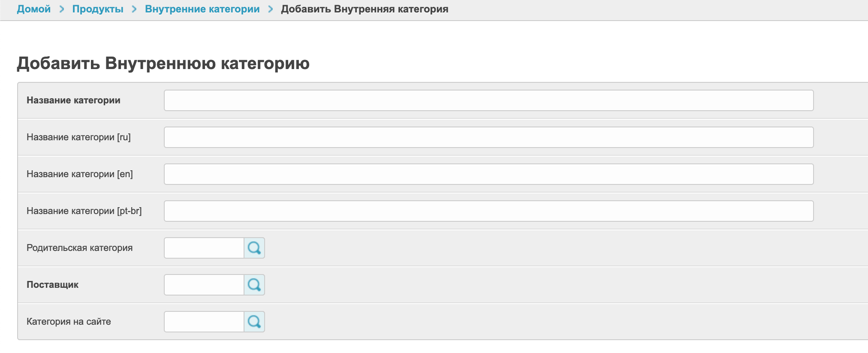Focus the Поставщик input box
This screenshot has width=868, height=353.
coord(204,285)
